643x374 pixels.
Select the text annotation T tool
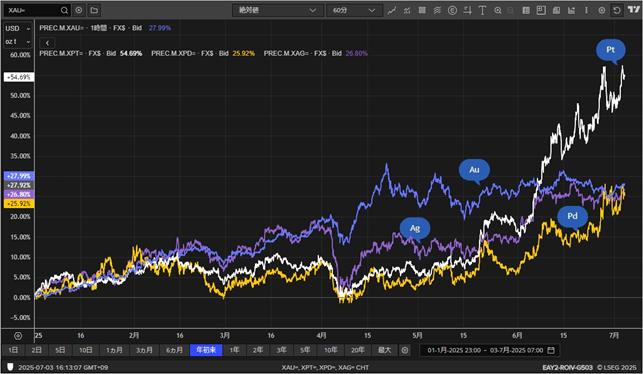tap(482, 11)
